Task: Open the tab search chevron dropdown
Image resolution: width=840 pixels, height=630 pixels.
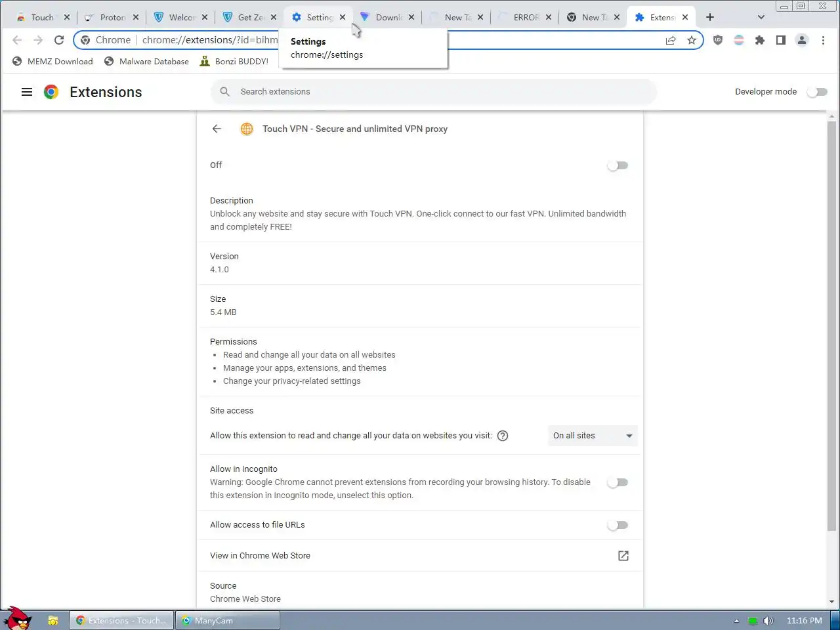Action: [761, 17]
